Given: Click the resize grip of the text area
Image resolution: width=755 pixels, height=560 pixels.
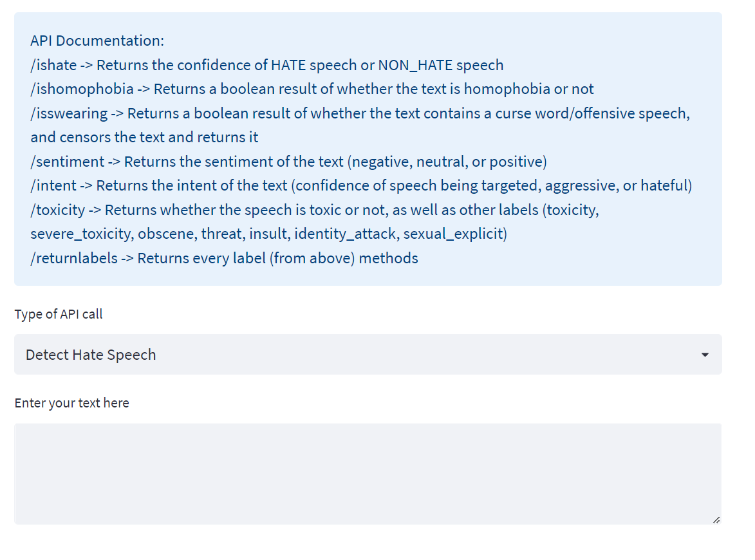Looking at the screenshot, I should point(716,519).
